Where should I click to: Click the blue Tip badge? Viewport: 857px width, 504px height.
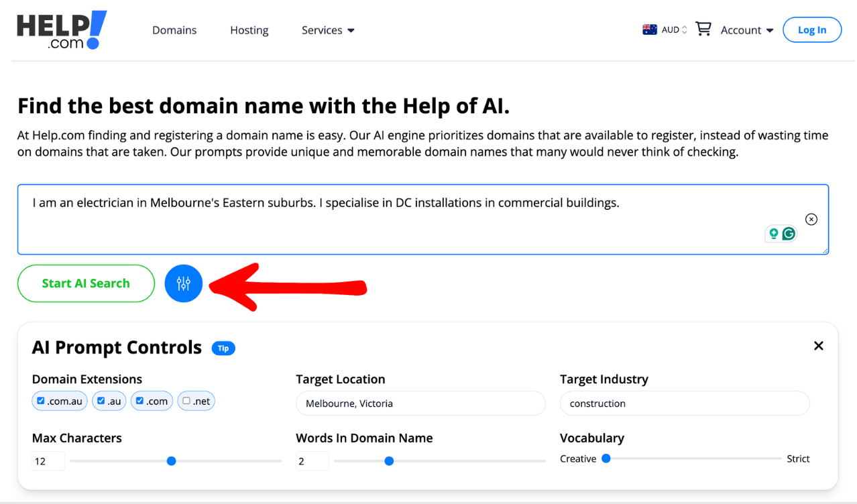[x=223, y=349]
